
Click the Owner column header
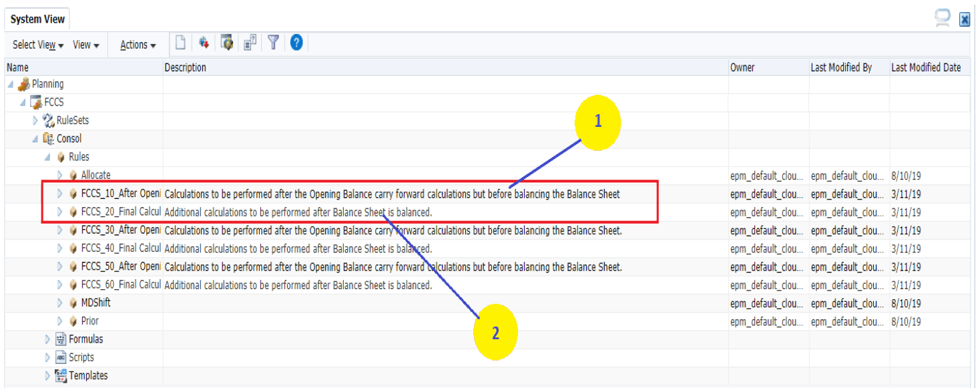768,67
